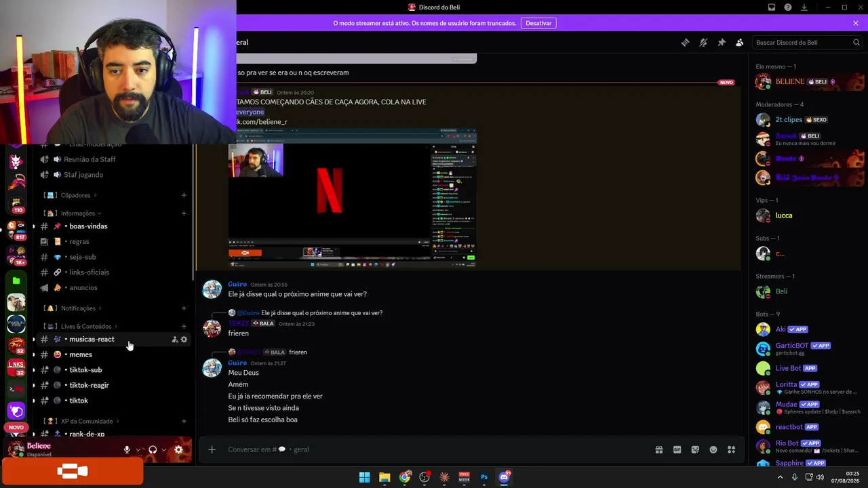Screen dimensions: 868x488
Task: Open the boas-vindas channel
Action: (113, 226)
